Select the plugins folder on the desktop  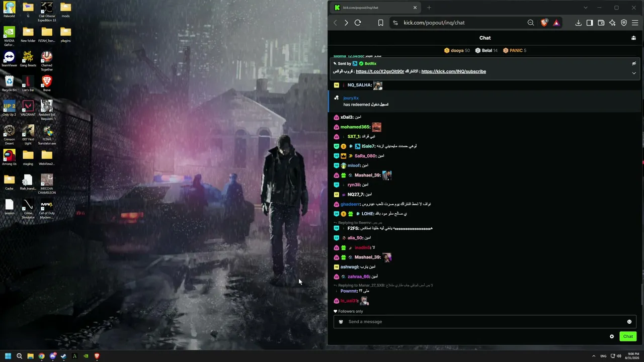pyautogui.click(x=65, y=34)
